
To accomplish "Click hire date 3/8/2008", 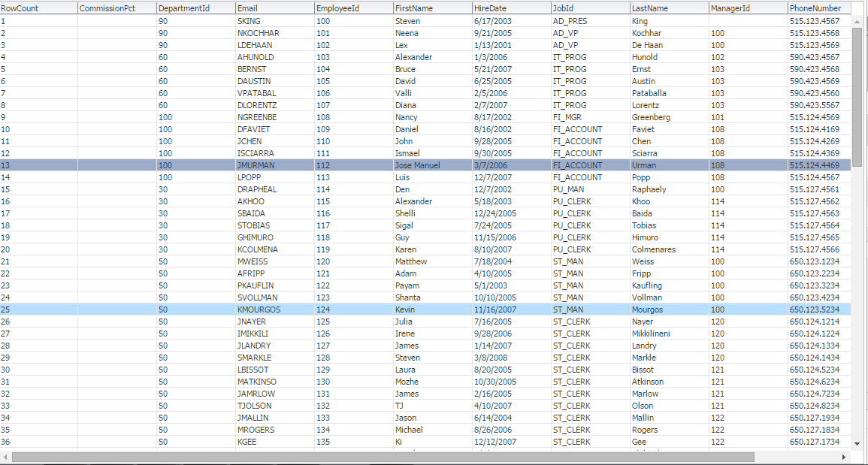I will coord(512,357).
